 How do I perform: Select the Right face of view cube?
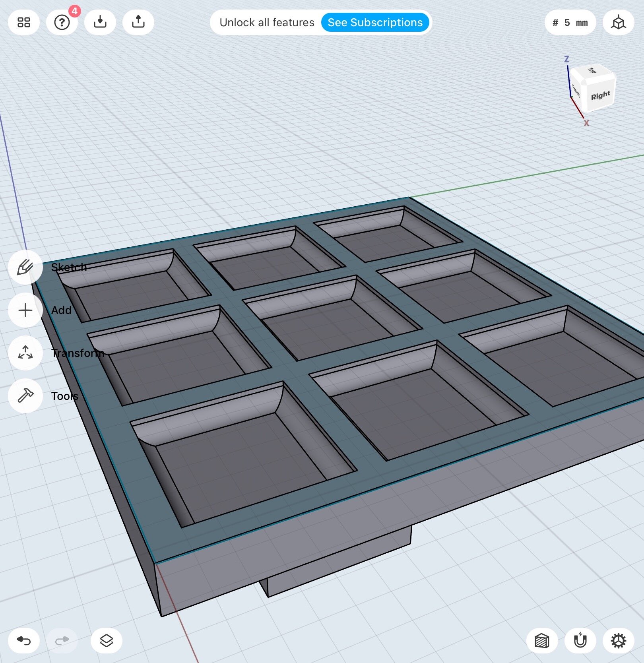coord(601,95)
